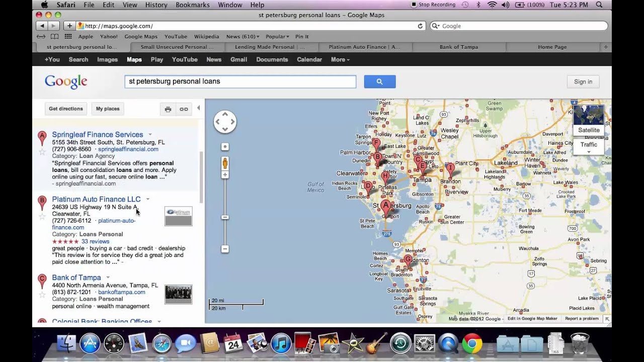Click the Street View pegman icon
This screenshot has height=362, width=644.
225,163
